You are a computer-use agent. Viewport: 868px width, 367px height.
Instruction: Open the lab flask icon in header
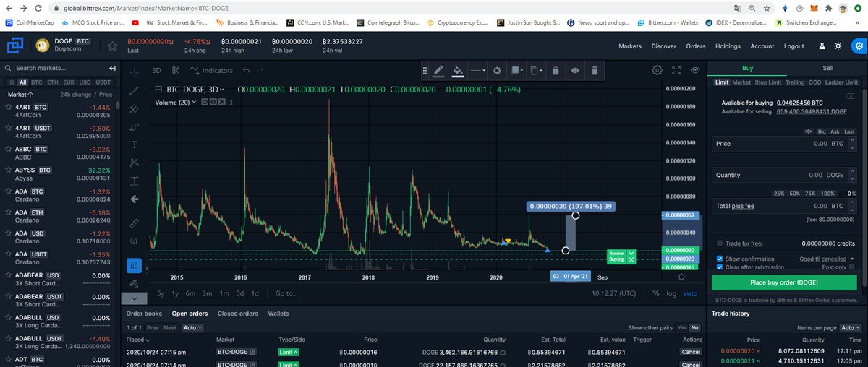pos(822,46)
